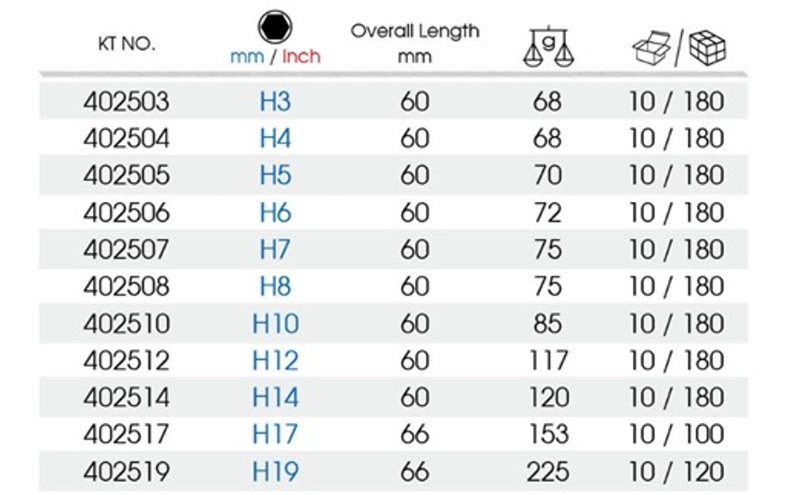Click the H4 size entry
This screenshot has width=800, height=495.
click(x=276, y=139)
